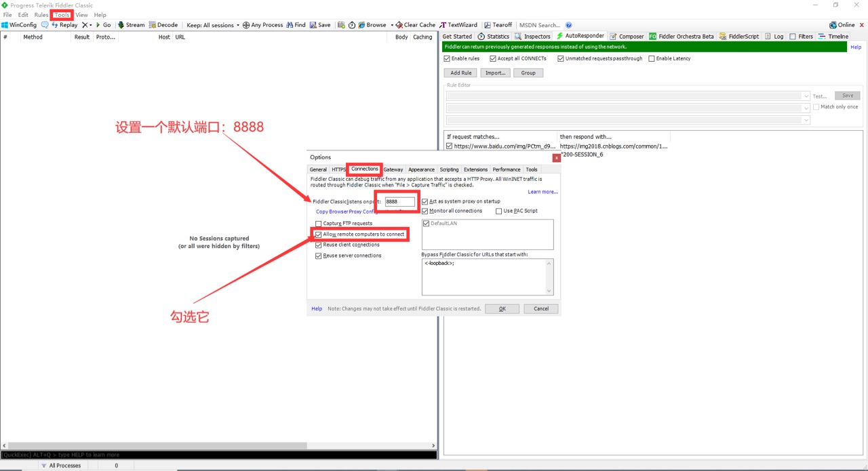The image size is (868, 471).
Task: Toggle Monitor all connections checkbox
Action: [425, 211]
